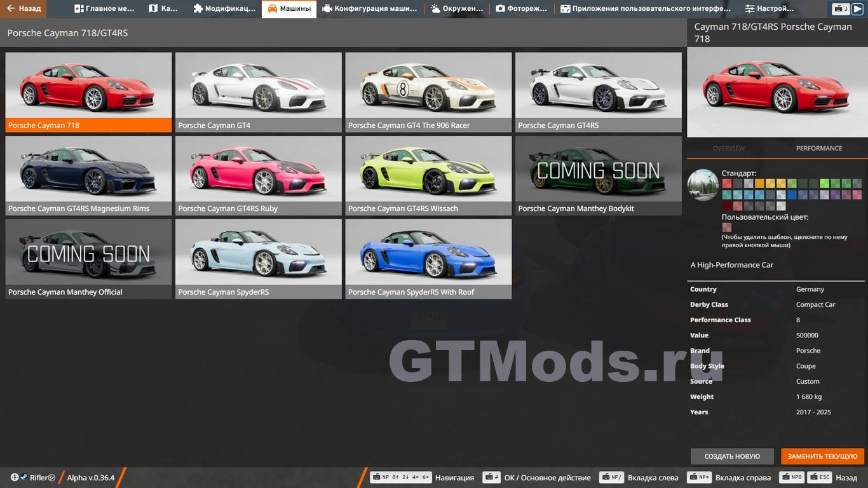
Task: Click the Brand value Porsche
Action: [808, 350]
